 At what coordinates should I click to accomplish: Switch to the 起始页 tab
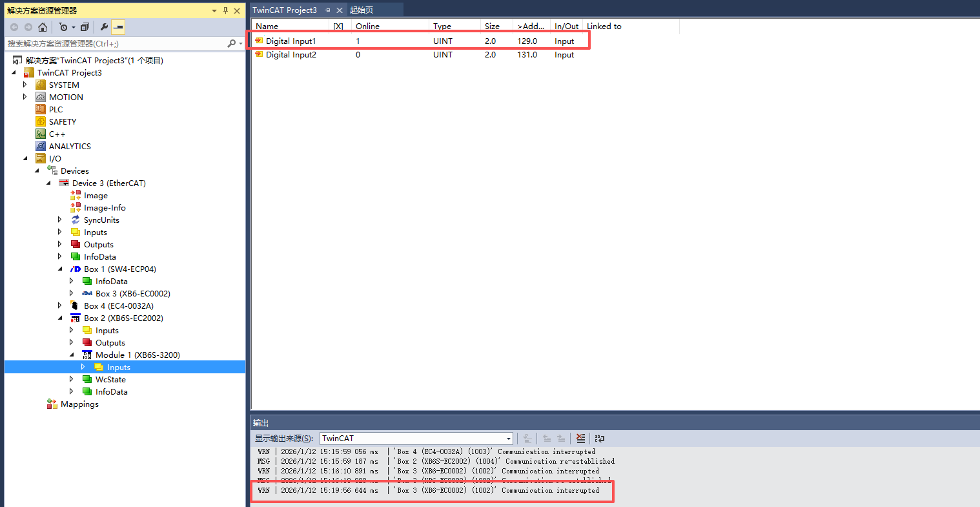[x=362, y=10]
